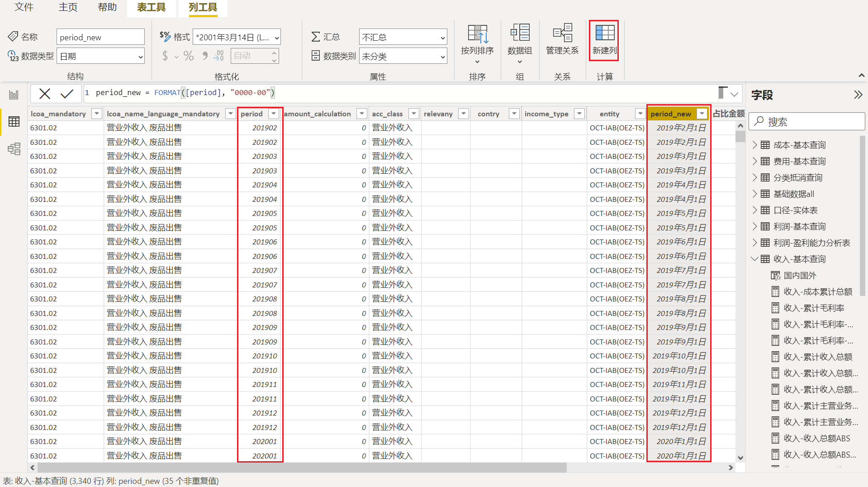Screen dimensions: 868x487
Task: Open the 文件 menu
Action: pos(24,7)
